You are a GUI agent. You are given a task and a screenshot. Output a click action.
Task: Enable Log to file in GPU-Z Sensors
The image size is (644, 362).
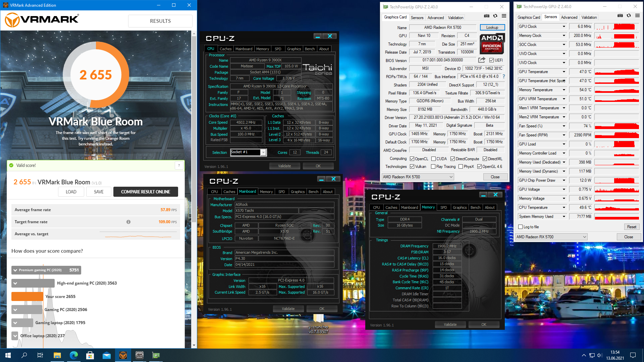[520, 227]
